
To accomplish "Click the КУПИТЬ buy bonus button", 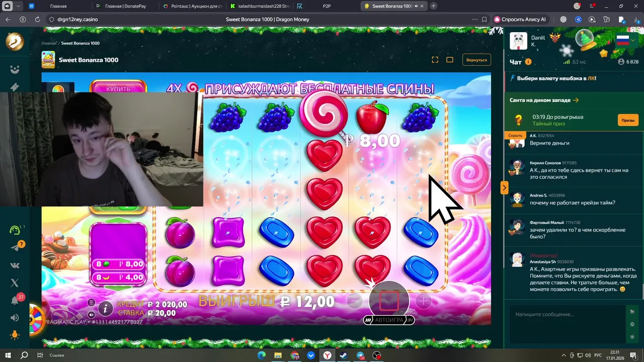I will click(118, 88).
